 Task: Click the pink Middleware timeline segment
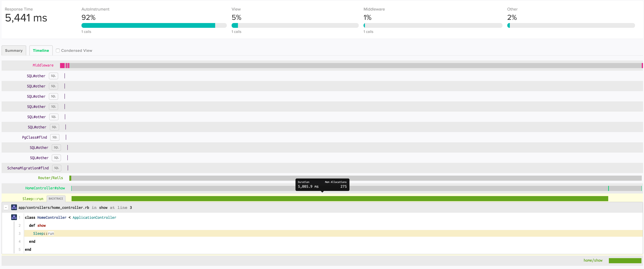[62, 66]
